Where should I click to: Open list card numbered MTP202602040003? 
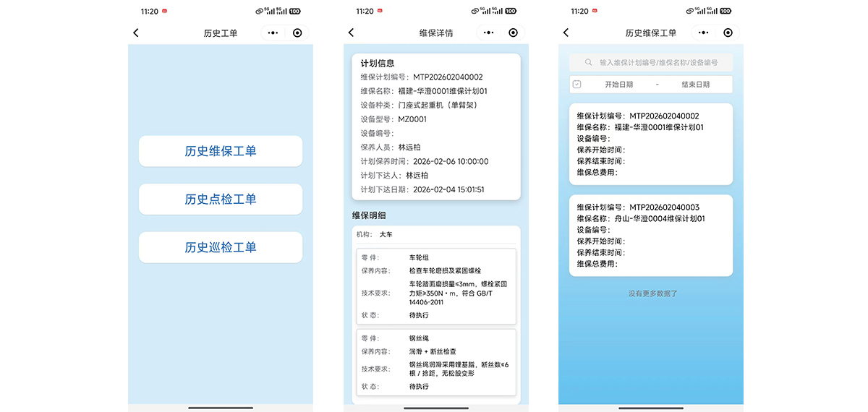(651, 236)
